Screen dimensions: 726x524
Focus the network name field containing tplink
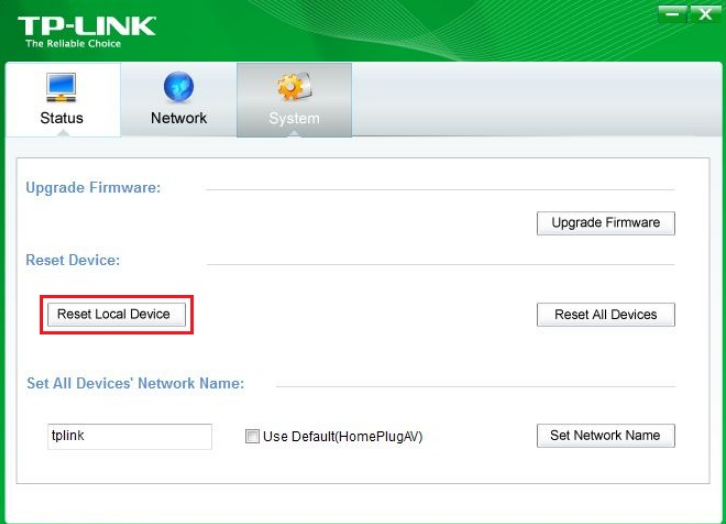point(130,436)
